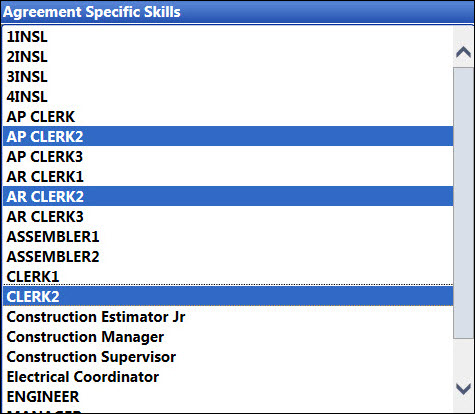475x414 pixels.
Task: Click the scroll down arrow
Action: (x=463, y=388)
